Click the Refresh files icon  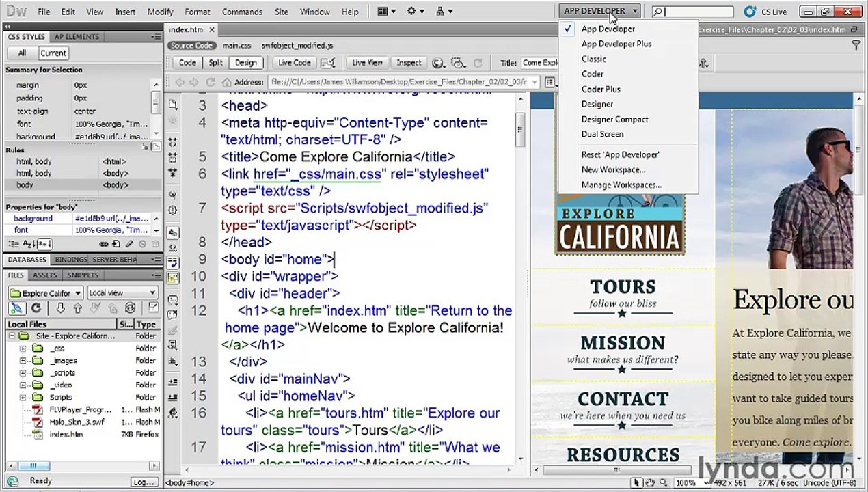pos(36,308)
